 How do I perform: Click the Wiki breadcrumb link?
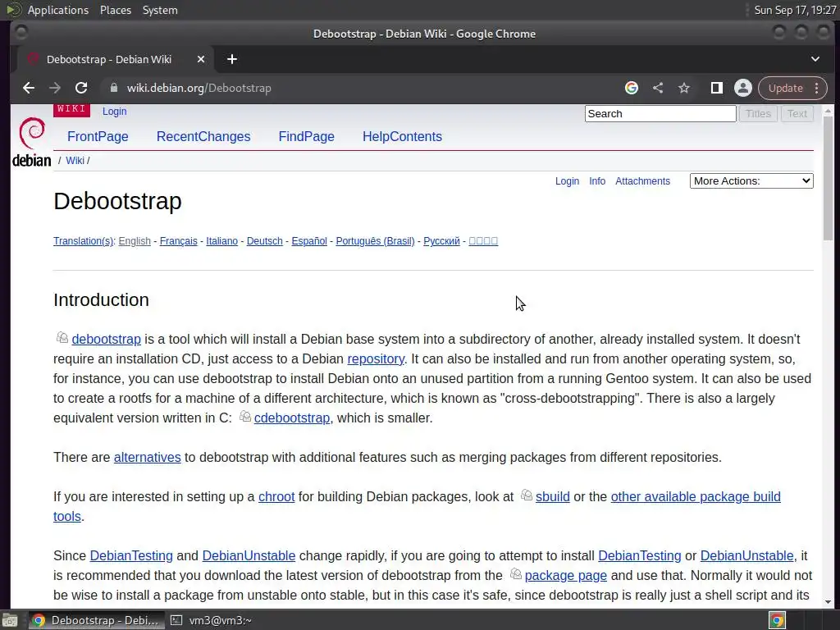click(75, 161)
